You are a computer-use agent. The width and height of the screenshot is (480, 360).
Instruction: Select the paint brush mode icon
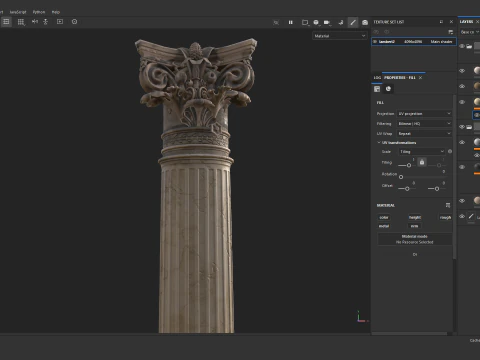[x=353, y=22]
